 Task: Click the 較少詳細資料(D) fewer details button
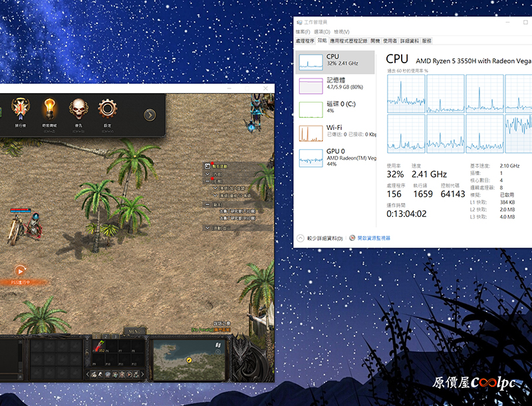pos(320,238)
